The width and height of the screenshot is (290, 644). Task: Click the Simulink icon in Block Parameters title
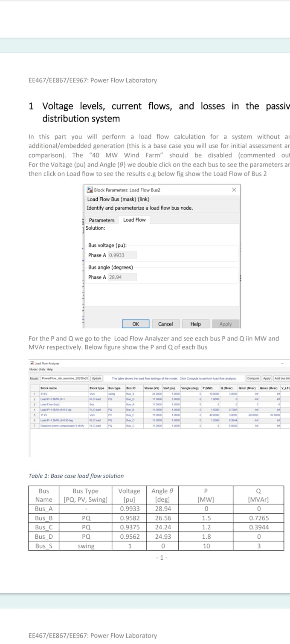click(90, 190)
